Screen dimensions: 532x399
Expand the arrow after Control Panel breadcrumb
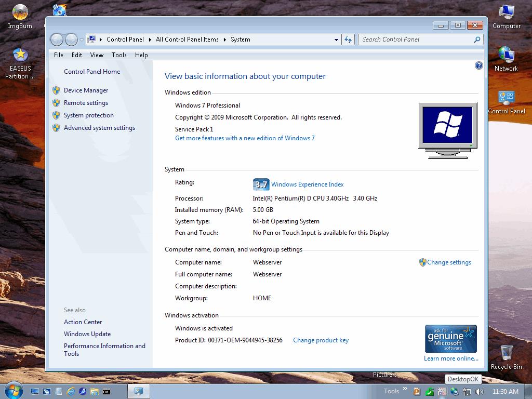pos(150,39)
